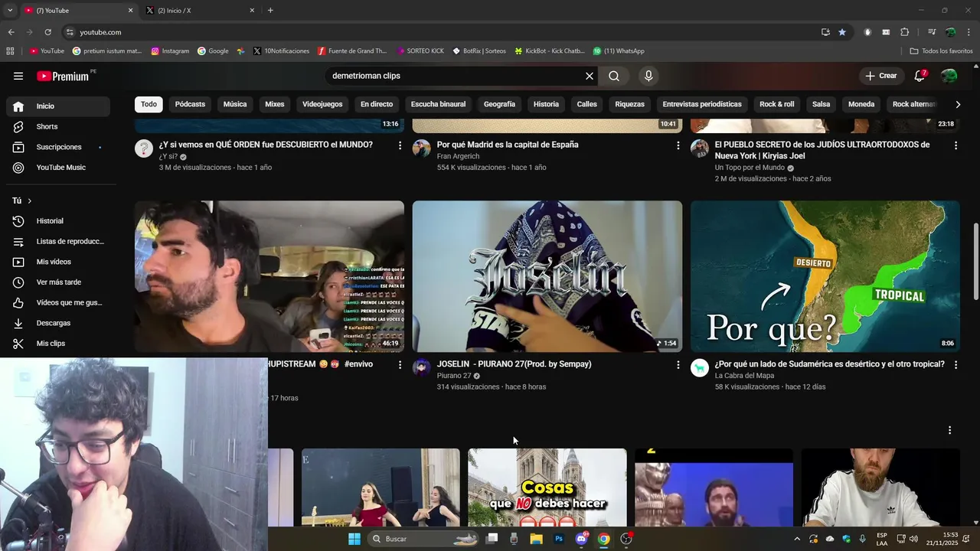Open options for DESCUBIERTO el MUNDO video
The width and height of the screenshot is (980, 551).
(400, 145)
